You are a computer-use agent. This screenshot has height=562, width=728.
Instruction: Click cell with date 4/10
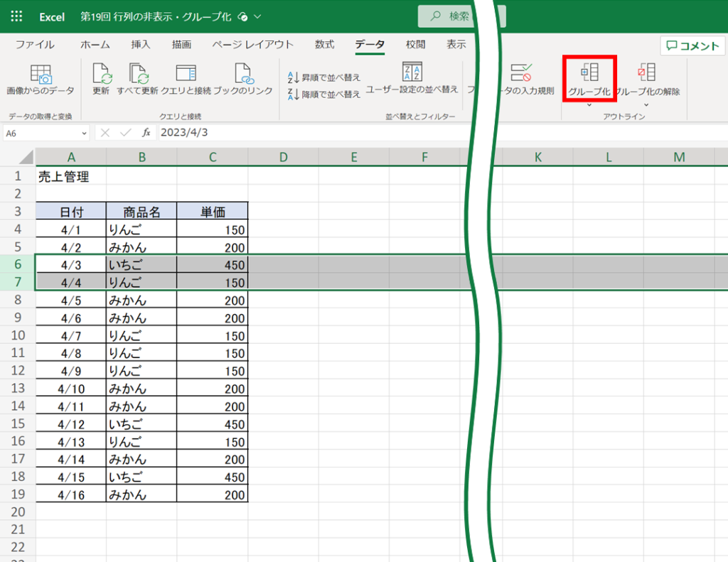[x=71, y=388]
